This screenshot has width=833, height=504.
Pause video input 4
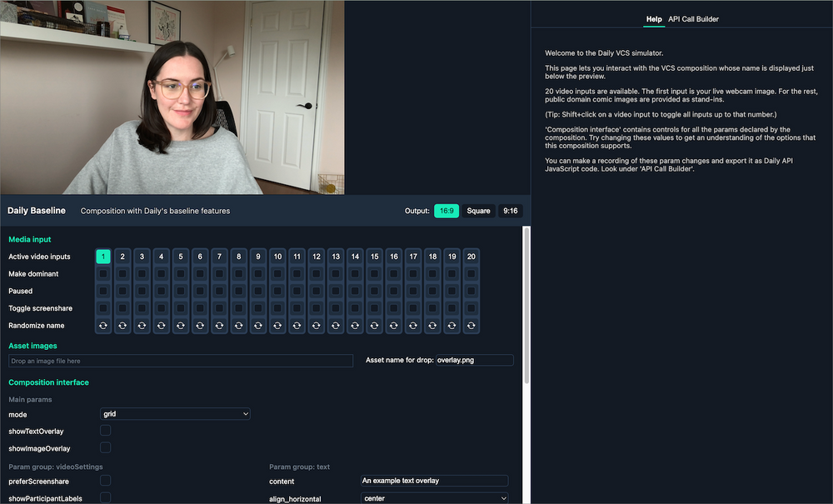[x=162, y=291]
